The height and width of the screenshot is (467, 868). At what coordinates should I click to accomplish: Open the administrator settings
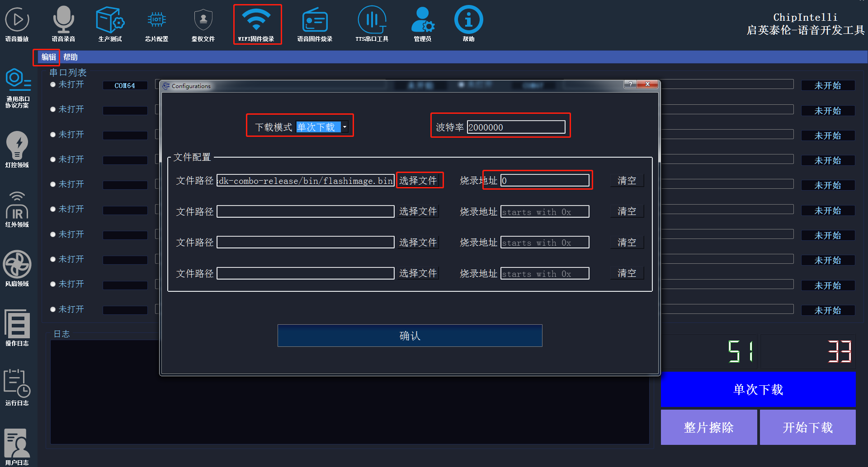click(423, 25)
